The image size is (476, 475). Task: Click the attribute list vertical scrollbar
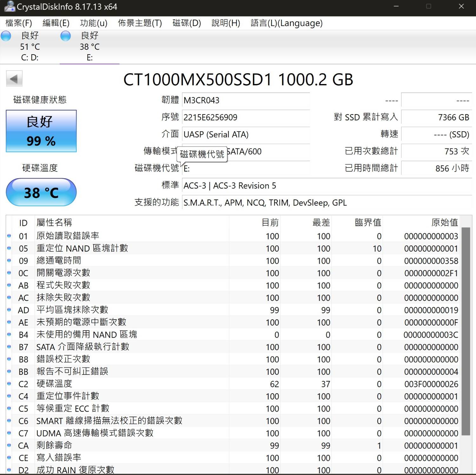(x=466, y=331)
